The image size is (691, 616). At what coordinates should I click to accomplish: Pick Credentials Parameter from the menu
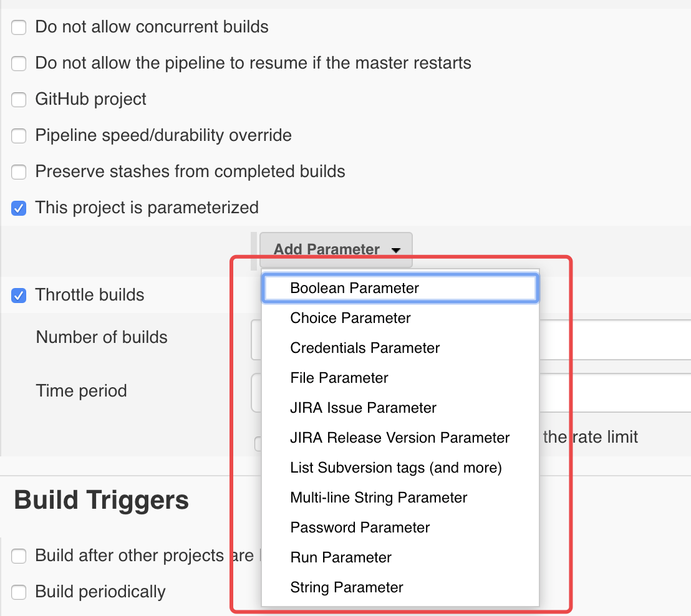pyautogui.click(x=365, y=348)
